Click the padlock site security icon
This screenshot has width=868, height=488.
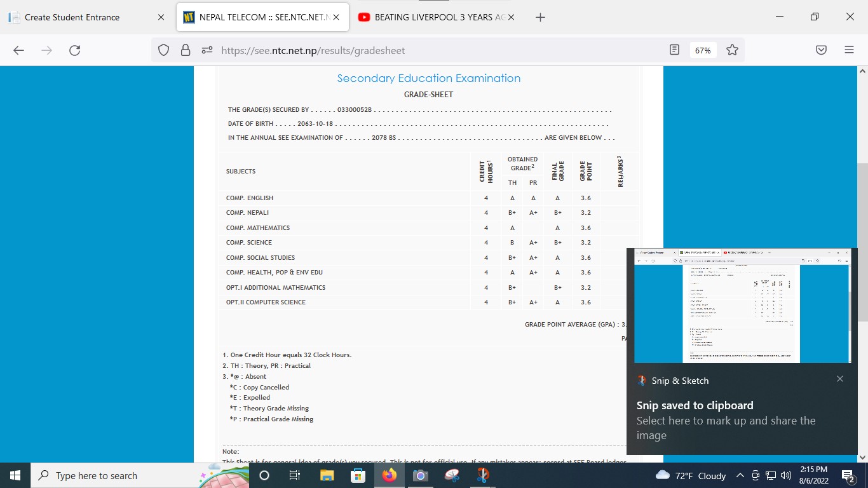tap(185, 50)
